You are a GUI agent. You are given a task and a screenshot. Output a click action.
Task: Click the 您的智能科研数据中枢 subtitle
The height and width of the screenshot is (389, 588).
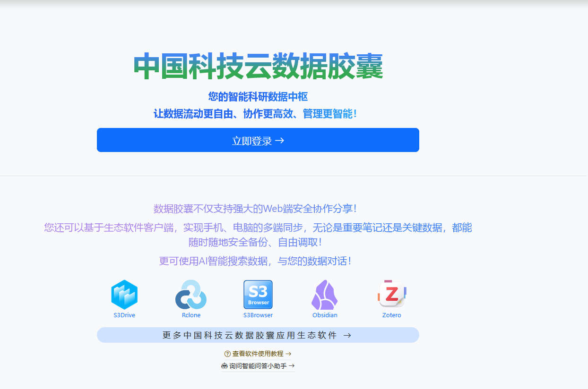pos(258,97)
